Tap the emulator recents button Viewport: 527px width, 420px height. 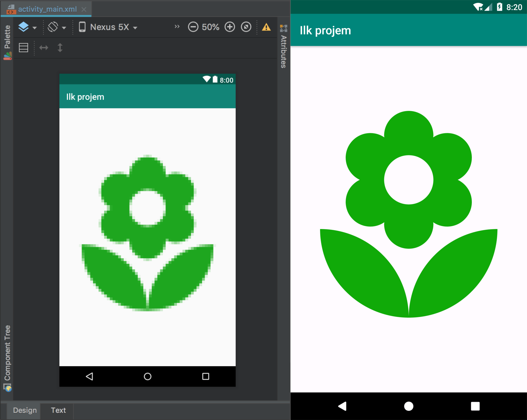tap(475, 406)
